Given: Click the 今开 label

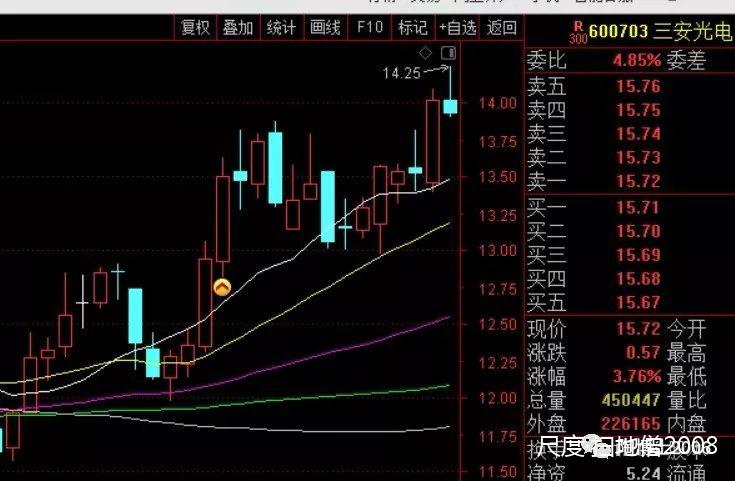Looking at the screenshot, I should tap(686, 329).
